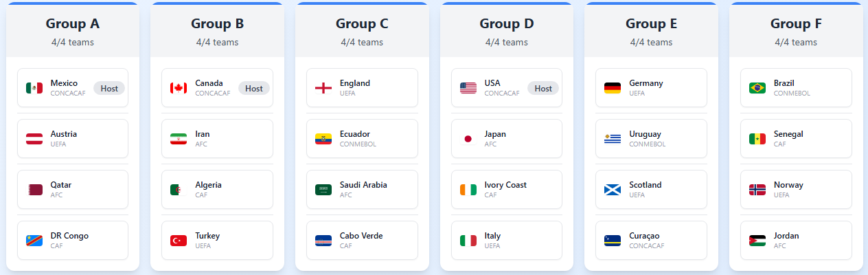The height and width of the screenshot is (275, 868).
Task: Click the Host badge next to Mexico
Action: point(109,88)
